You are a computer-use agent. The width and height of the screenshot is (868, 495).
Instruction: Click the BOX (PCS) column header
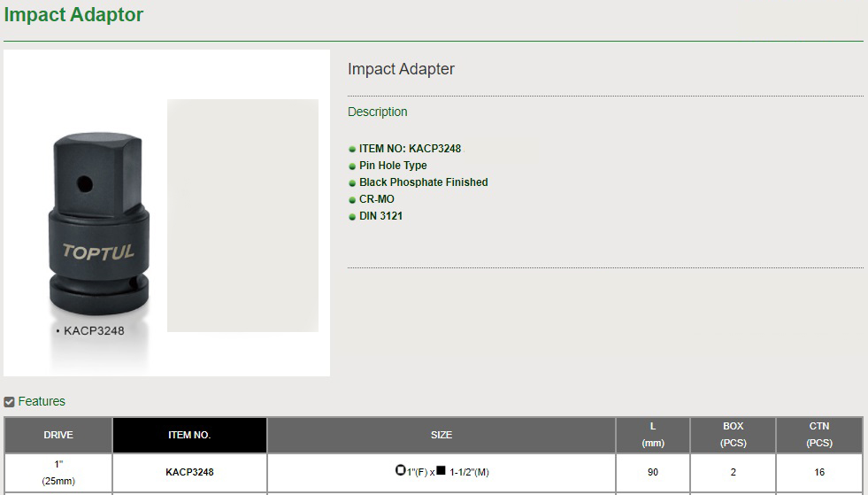point(733,435)
